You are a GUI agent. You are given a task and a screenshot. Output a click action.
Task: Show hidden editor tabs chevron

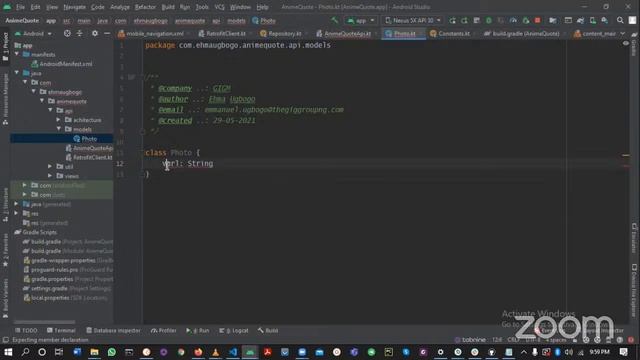622,33
